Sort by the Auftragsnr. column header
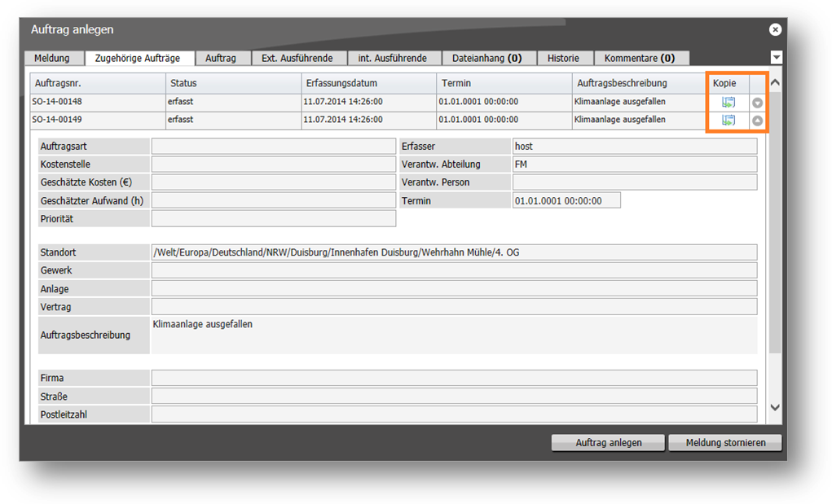This screenshot has height=504, width=832. (x=98, y=83)
